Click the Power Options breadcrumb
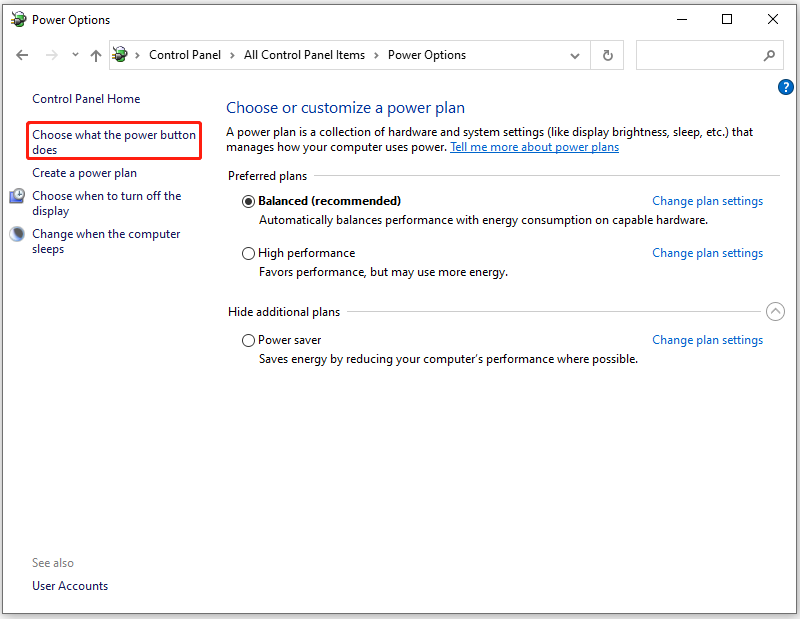Screen dimensions: 800x619 (427, 55)
